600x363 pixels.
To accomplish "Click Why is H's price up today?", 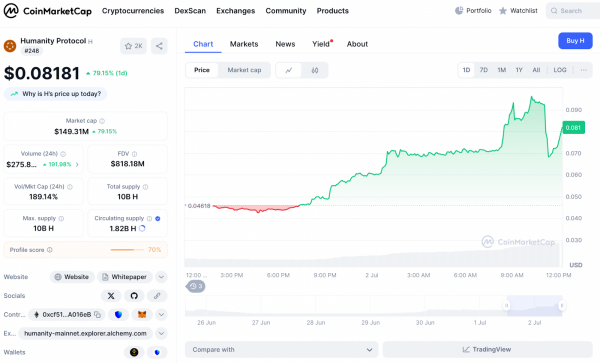I will pyautogui.click(x=55, y=94).
